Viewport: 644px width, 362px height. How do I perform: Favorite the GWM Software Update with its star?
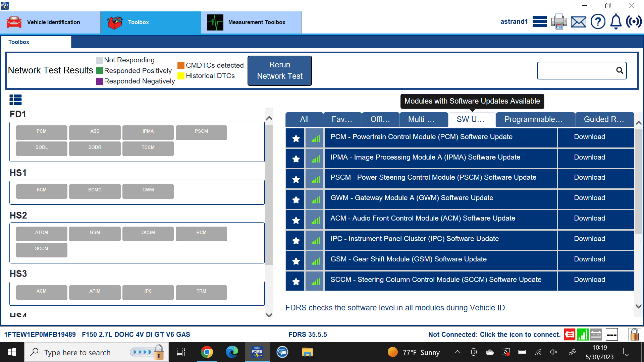coord(295,199)
